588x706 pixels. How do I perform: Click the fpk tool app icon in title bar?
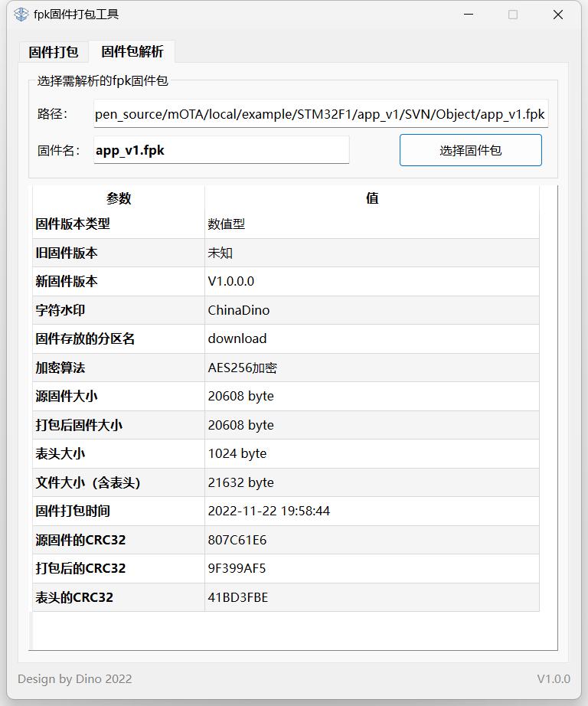21,15
